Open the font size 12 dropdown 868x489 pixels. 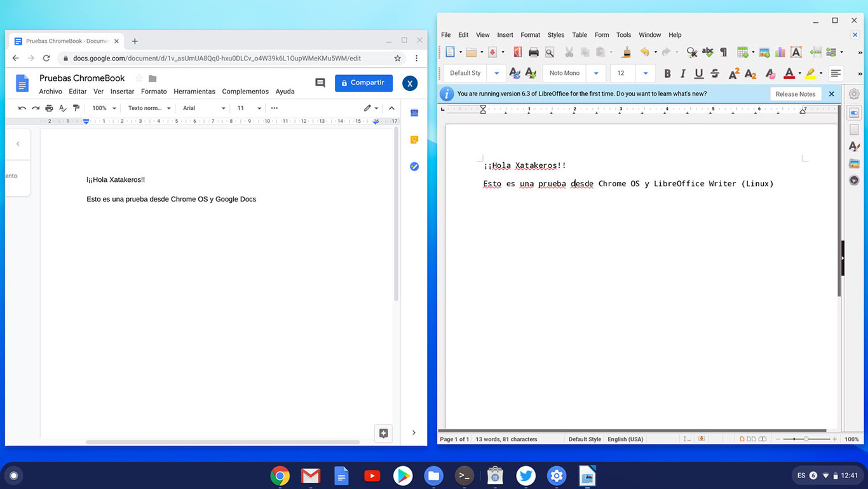coord(645,73)
